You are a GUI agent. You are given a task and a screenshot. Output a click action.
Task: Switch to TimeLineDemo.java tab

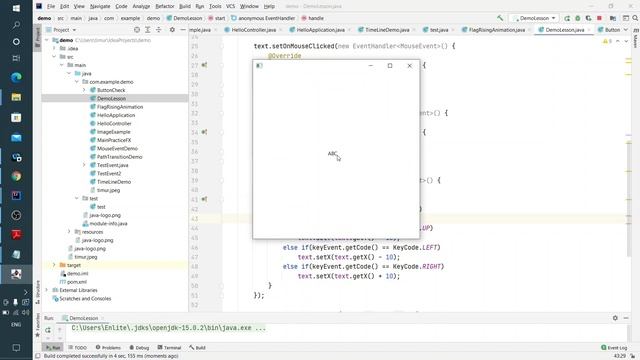coord(387,30)
